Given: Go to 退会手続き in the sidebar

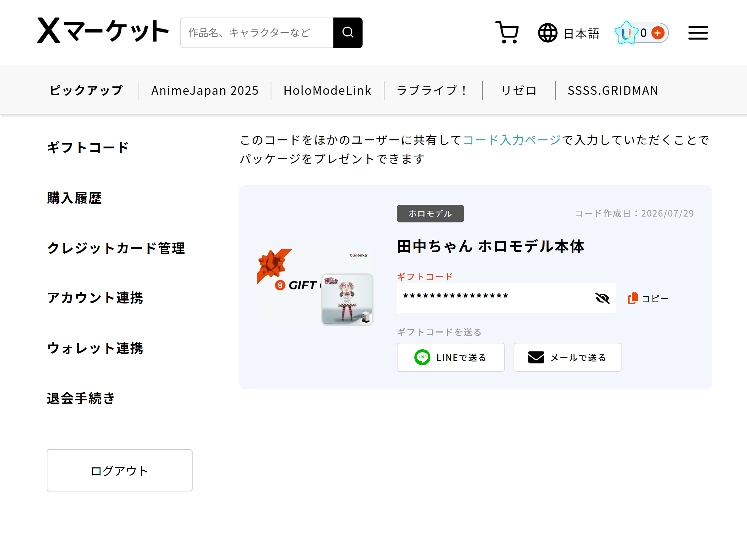Looking at the screenshot, I should point(81,398).
